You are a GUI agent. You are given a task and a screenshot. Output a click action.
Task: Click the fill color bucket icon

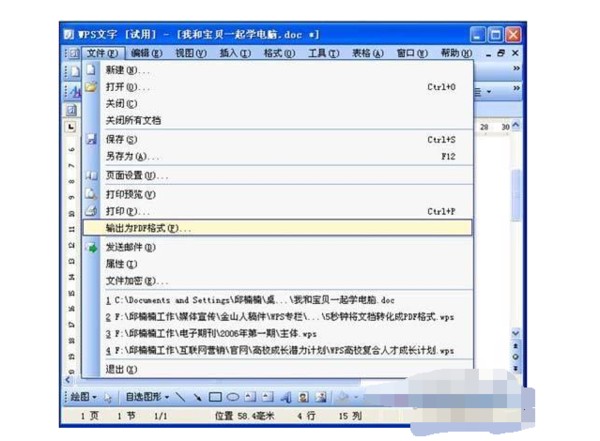click(343, 397)
